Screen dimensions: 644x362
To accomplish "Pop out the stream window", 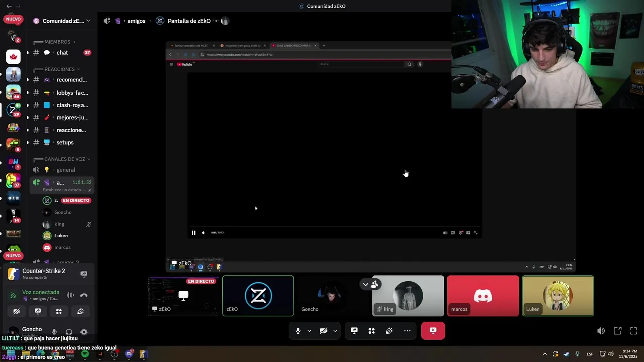I will click(x=617, y=331).
